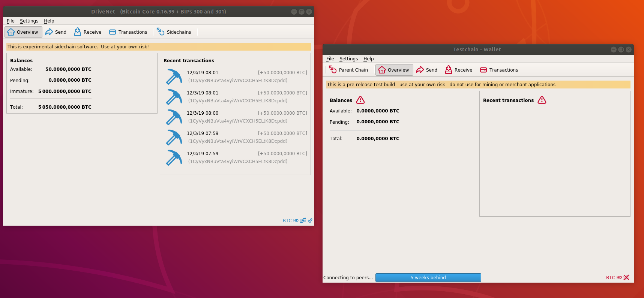The image size is (644, 298).
Task: Click the HD icon in Testchain status bar
Action: (x=619, y=277)
